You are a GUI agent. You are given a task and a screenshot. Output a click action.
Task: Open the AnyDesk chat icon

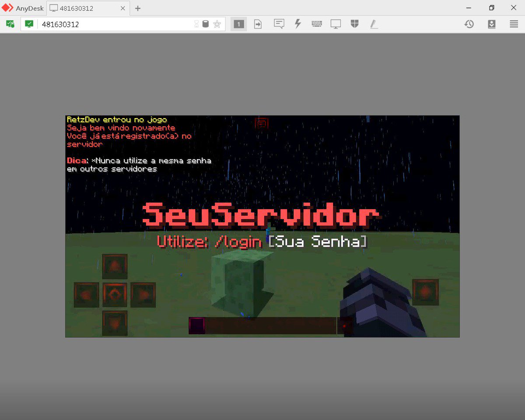click(x=279, y=24)
